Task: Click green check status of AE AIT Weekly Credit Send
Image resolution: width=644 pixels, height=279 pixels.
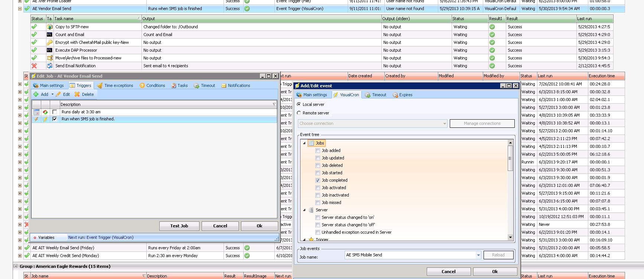Action: (27, 256)
